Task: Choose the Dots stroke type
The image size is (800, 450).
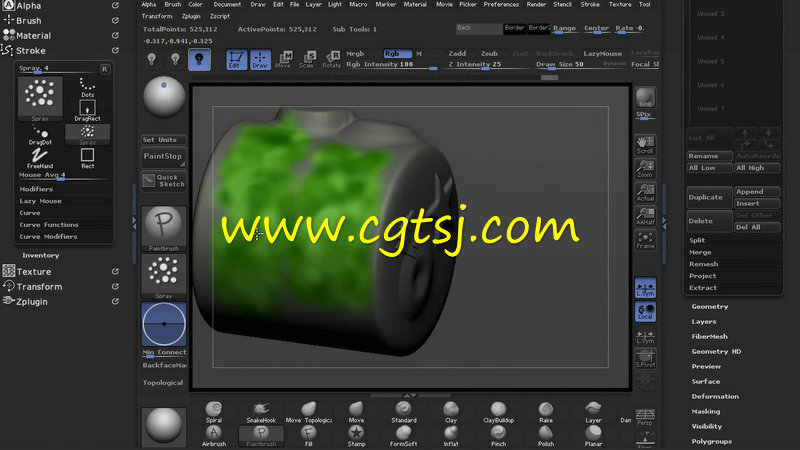Action: (x=87, y=88)
